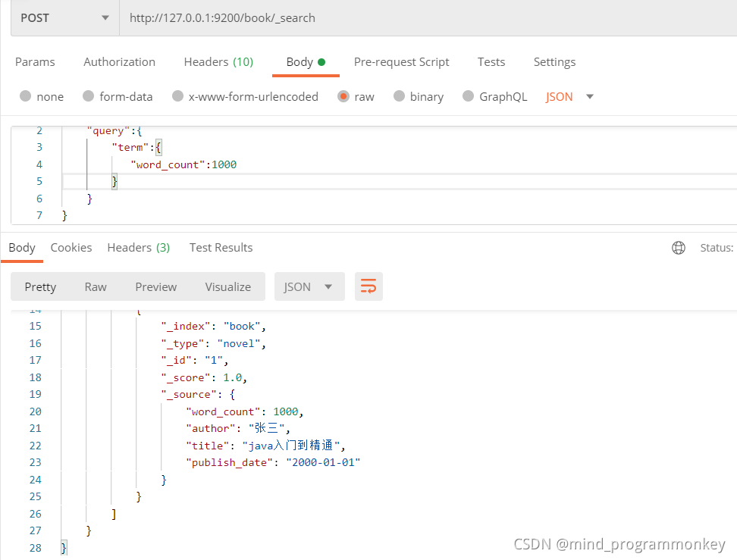
Task: Open the request Settings tab
Action: [554, 62]
